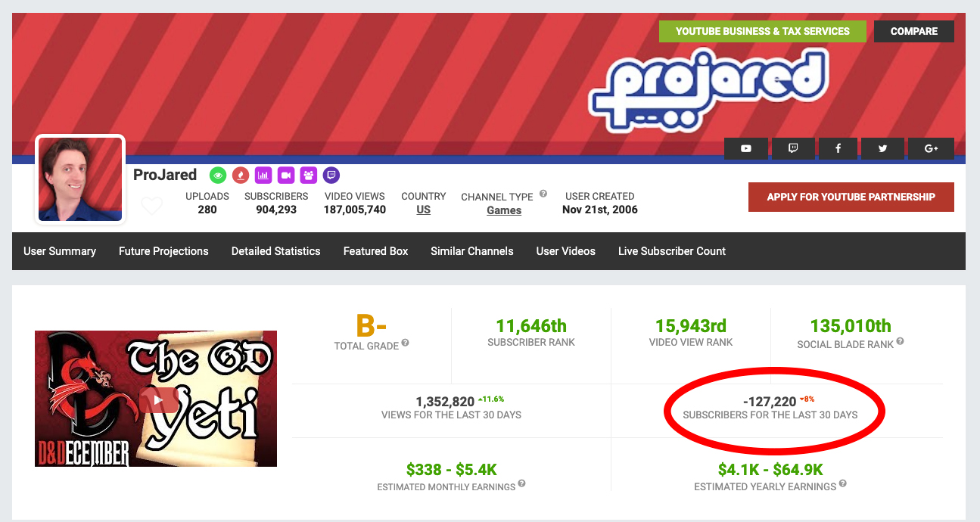
Task: Click the green eye badge beside ProJared
Action: click(x=217, y=175)
